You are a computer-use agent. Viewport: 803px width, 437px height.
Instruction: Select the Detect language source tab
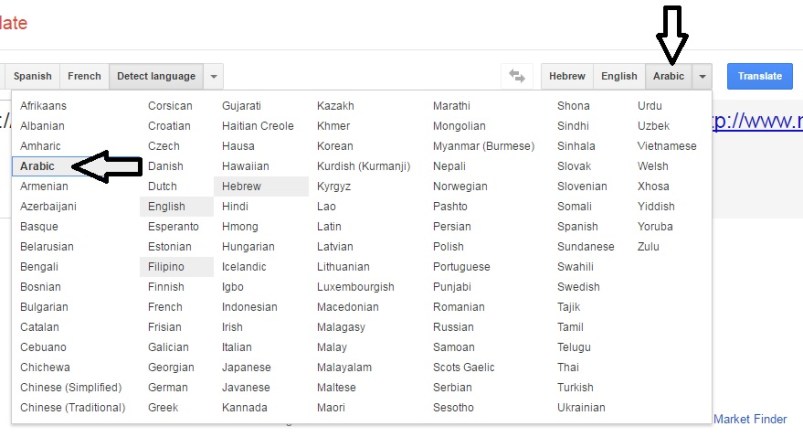tap(156, 76)
